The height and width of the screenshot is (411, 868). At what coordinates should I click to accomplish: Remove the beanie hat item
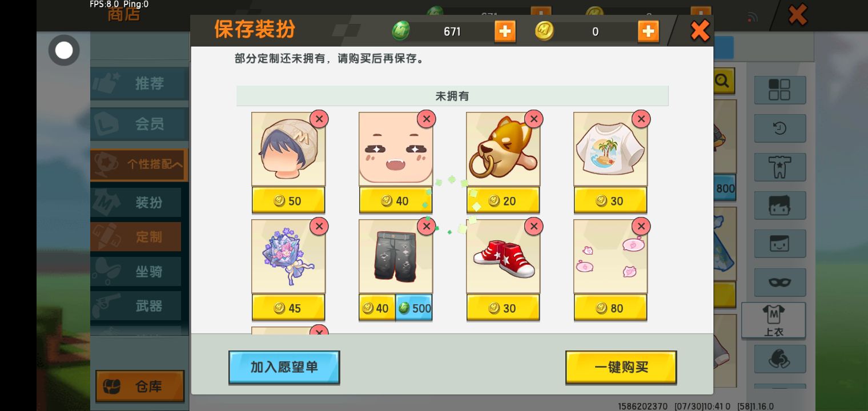tap(319, 119)
